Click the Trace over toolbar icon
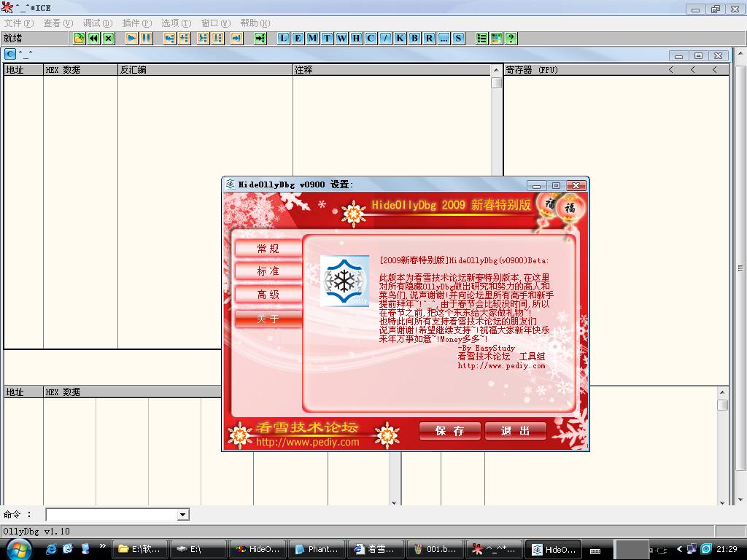Viewport: 747px width, 560px height. (217, 39)
